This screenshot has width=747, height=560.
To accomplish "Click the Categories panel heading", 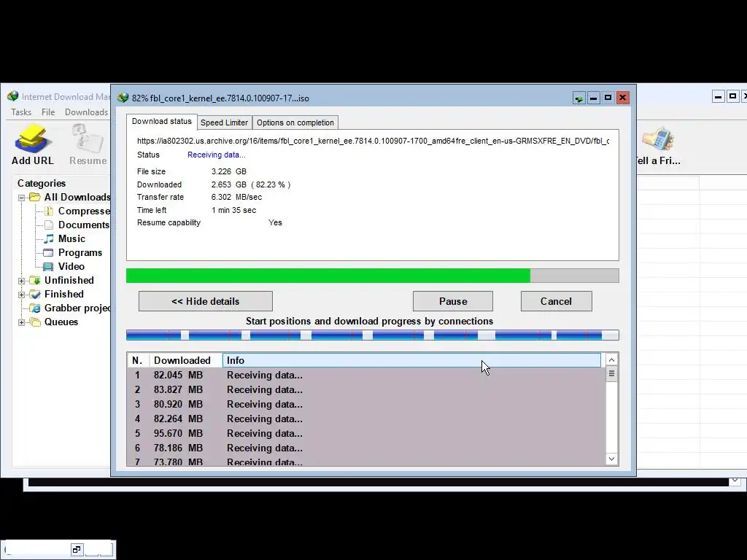I will (42, 183).
